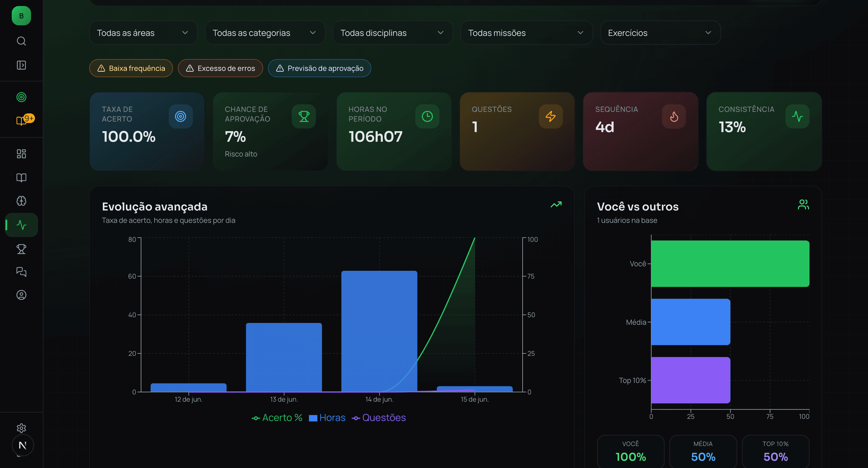The image size is (868, 468).
Task: Click the Você 100% summary tile
Action: point(631,452)
